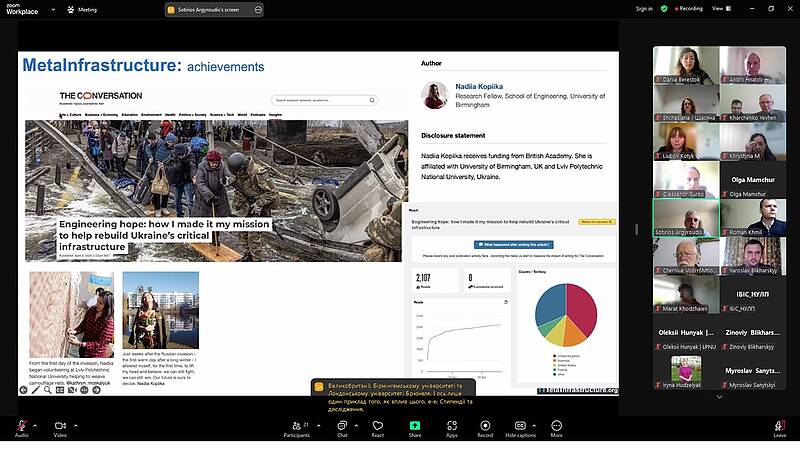Select Liubov Kotyk video thumbnail
The width and height of the screenshot is (800, 450).
pos(686,142)
